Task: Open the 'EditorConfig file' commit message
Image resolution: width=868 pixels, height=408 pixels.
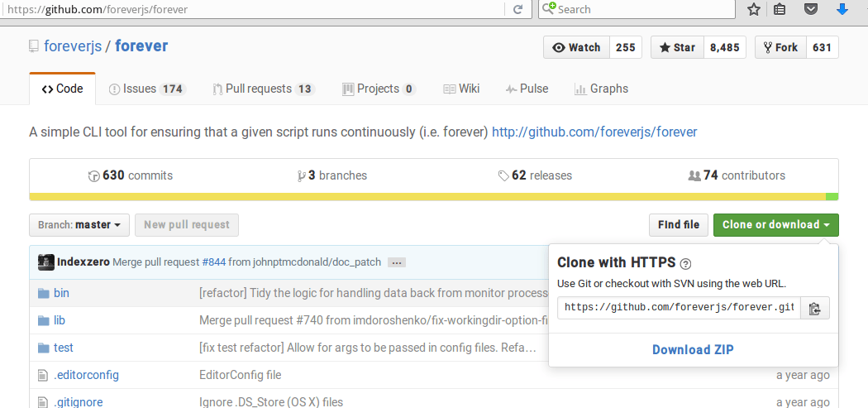Action: tap(241, 375)
